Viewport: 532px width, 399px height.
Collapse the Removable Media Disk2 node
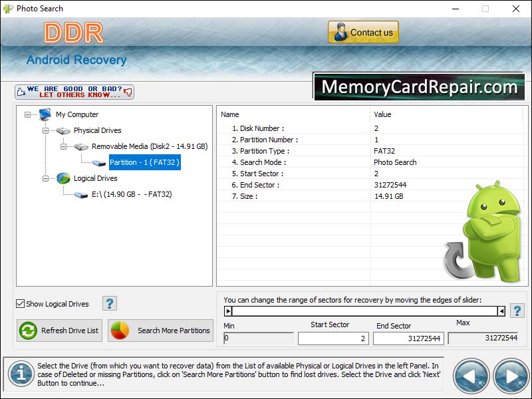tap(63, 146)
